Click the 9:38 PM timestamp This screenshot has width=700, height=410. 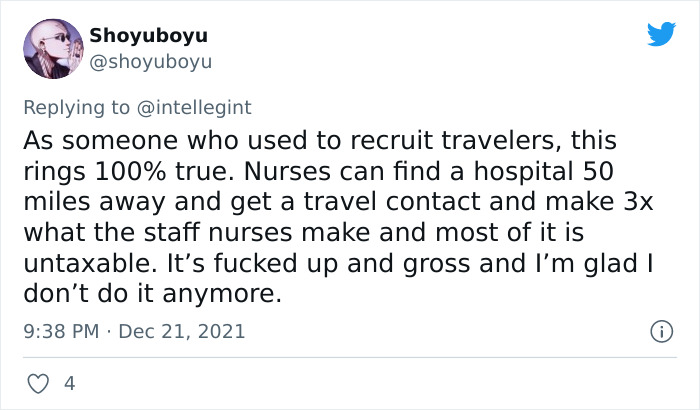[60, 331]
